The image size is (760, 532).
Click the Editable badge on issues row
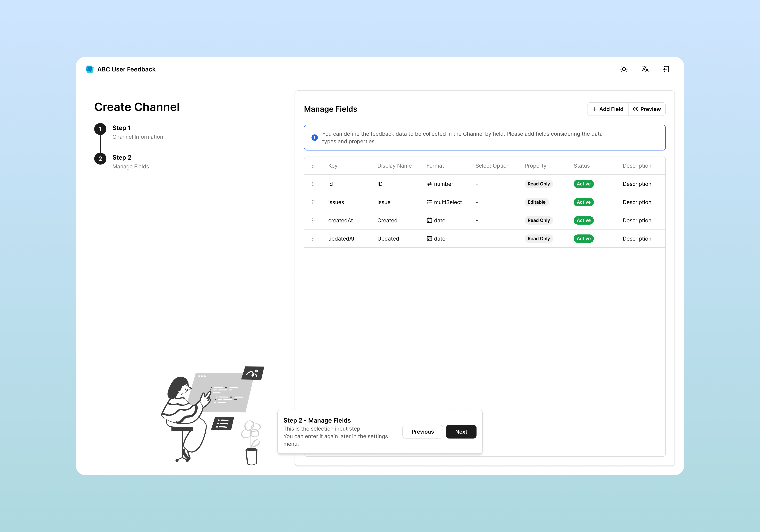pyautogui.click(x=536, y=202)
